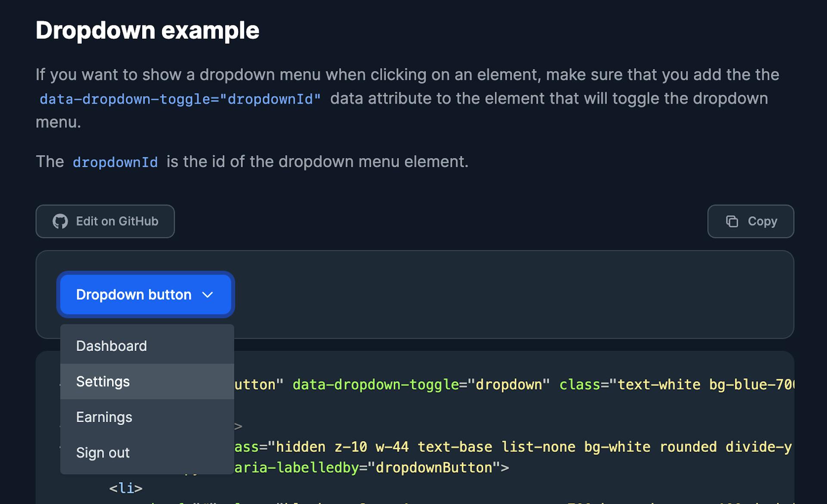Screen dimensions: 827x504
Task: Click the dropdownId inline code snippet
Action: (115, 162)
